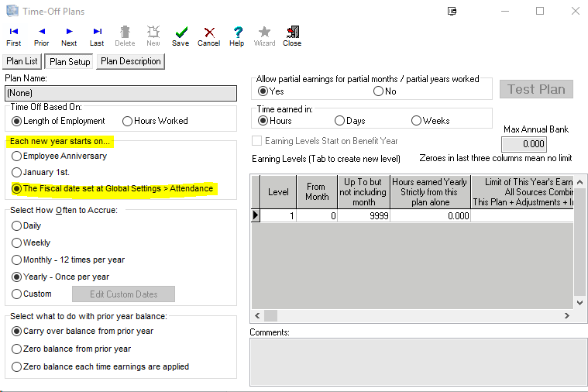Open the Plan Description tab
Screen dimensions: 588x392
point(131,61)
